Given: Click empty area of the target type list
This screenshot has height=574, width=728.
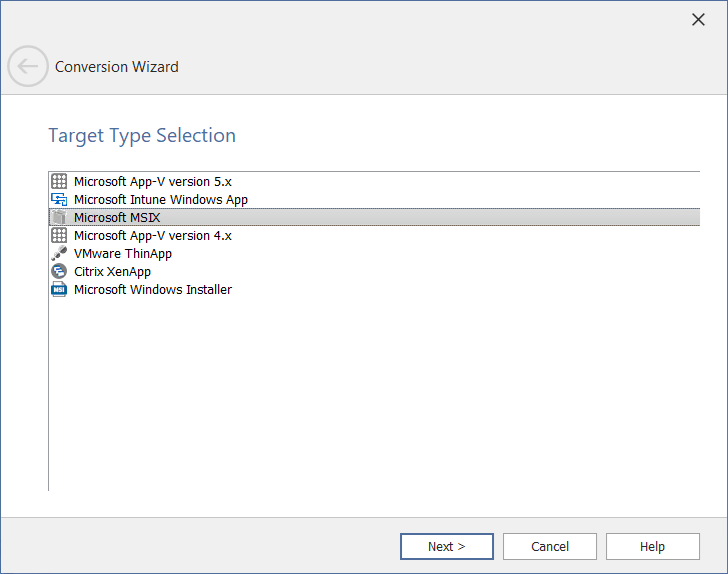Looking at the screenshot, I should pyautogui.click(x=370, y=400).
